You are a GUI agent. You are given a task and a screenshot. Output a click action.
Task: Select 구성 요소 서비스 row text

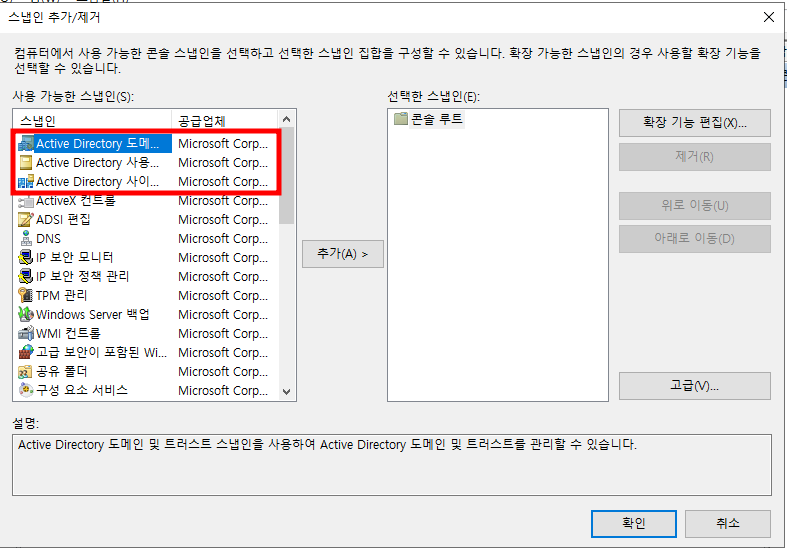coord(82,390)
